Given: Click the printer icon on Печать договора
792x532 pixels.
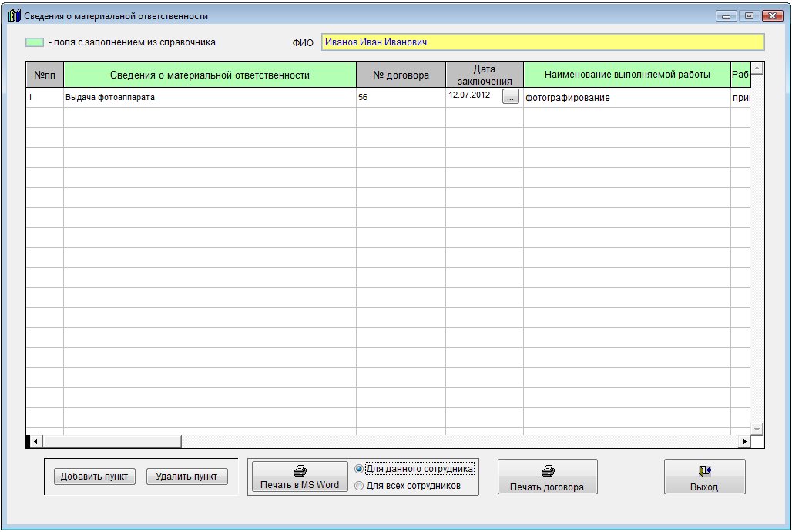Looking at the screenshot, I should tap(548, 471).
